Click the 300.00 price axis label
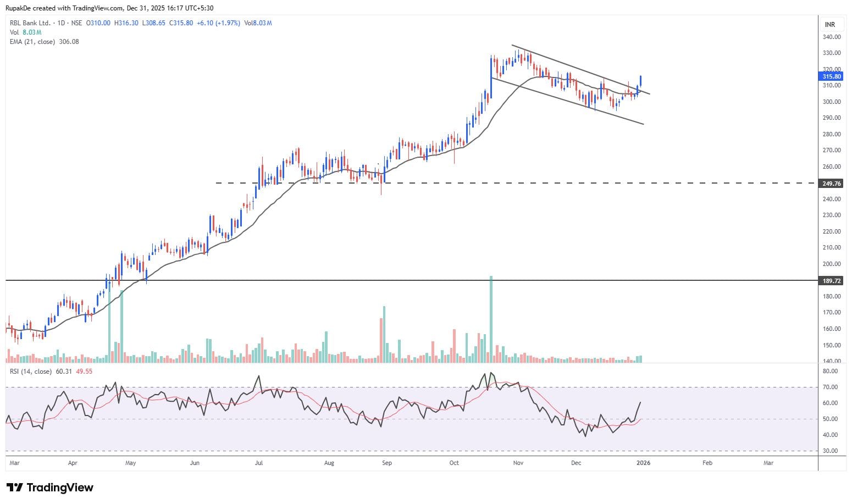852x504 pixels. (832, 102)
